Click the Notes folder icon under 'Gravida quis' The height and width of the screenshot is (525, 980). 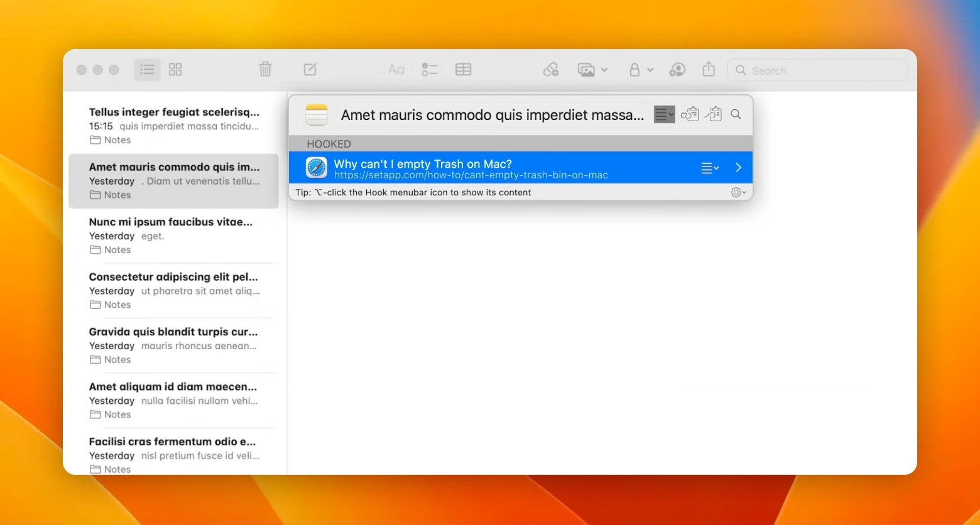tap(95, 360)
